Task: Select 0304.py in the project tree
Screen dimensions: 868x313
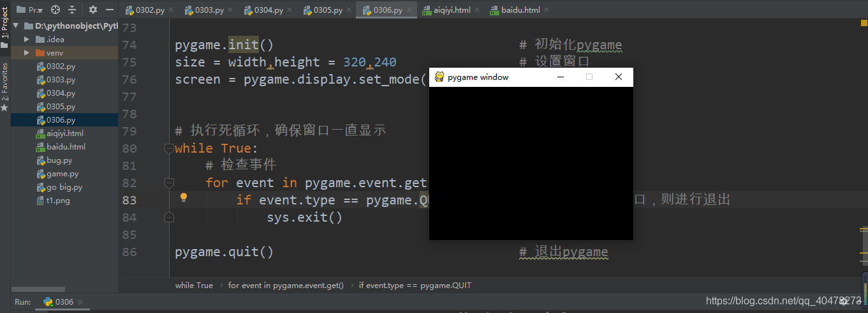Action: [55, 93]
